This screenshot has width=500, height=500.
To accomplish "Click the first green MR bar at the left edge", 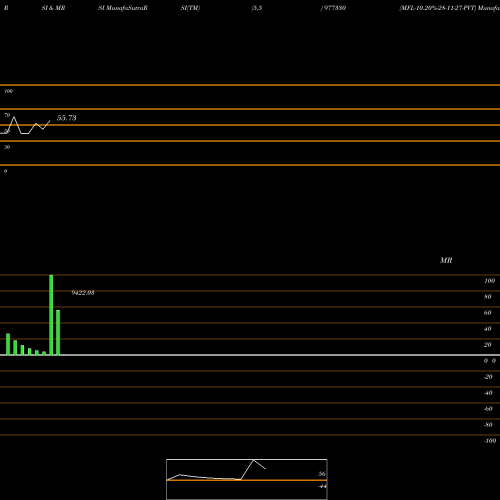I will click(8, 344).
